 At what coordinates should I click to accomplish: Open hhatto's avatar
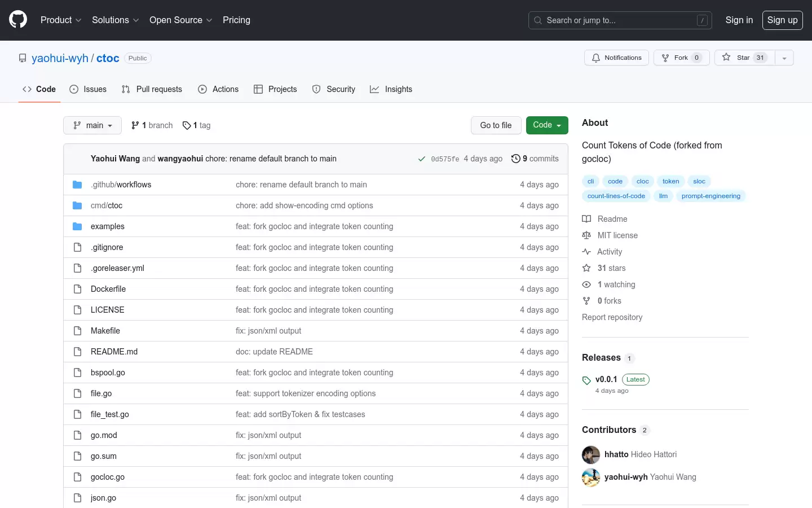click(x=591, y=455)
